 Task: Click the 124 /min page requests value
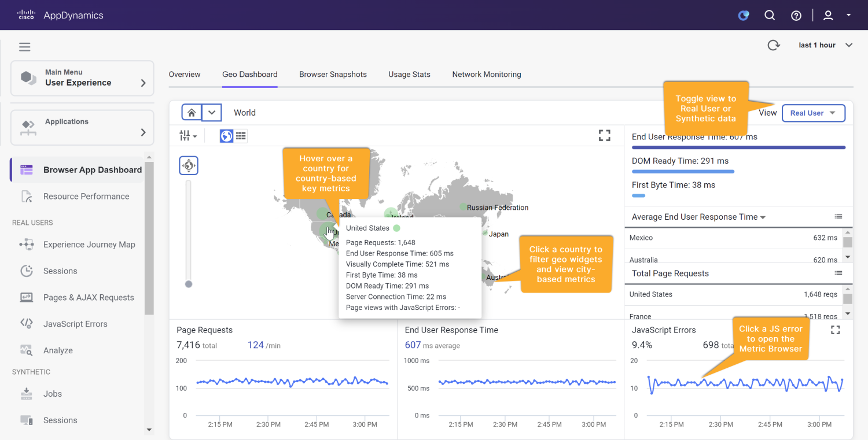pyautogui.click(x=264, y=345)
